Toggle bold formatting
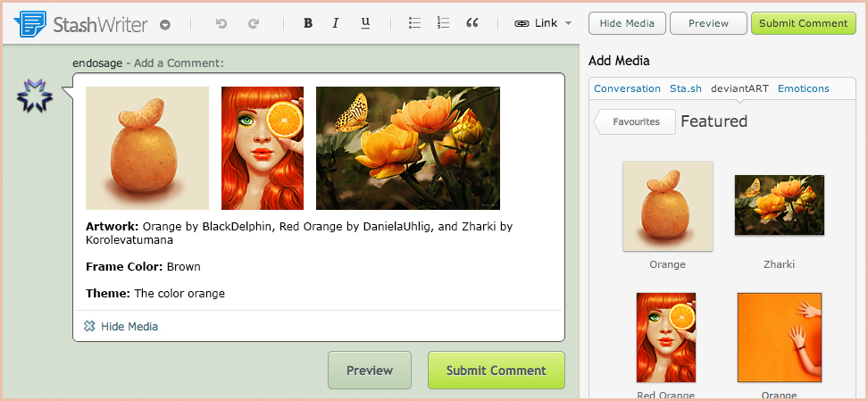Viewport: 868px width, 401px height. tap(308, 23)
